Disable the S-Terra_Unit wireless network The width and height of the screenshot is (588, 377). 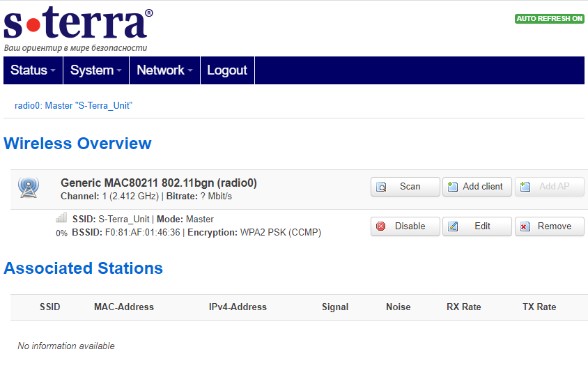(405, 226)
